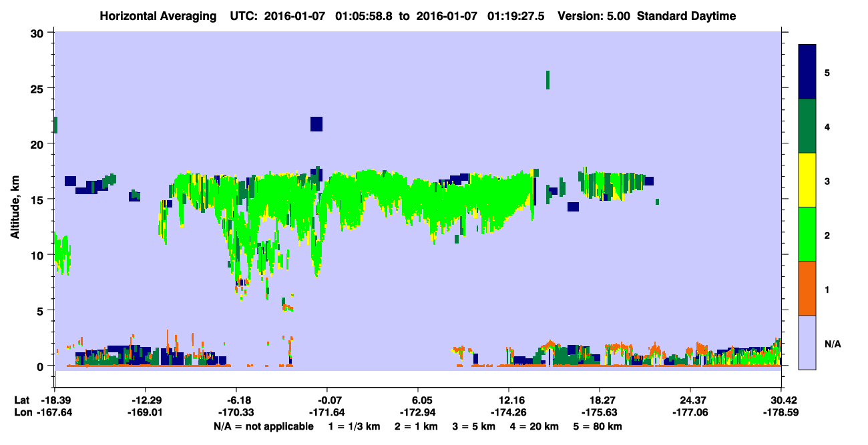This screenshot has width=868, height=445.
Task: Click the orange colorbar segment labeled 1
Action: point(807,288)
